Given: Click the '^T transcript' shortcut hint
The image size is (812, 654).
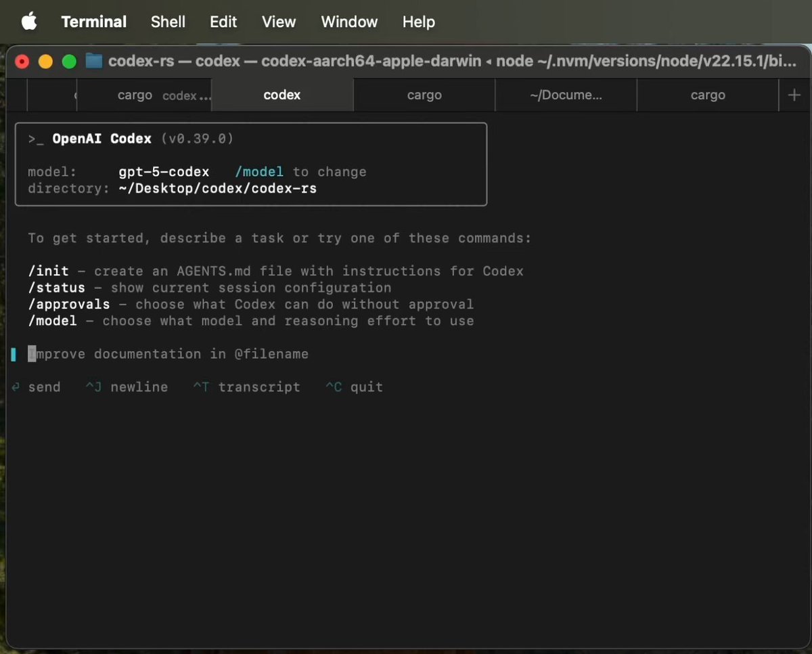Looking at the screenshot, I should point(246,387).
